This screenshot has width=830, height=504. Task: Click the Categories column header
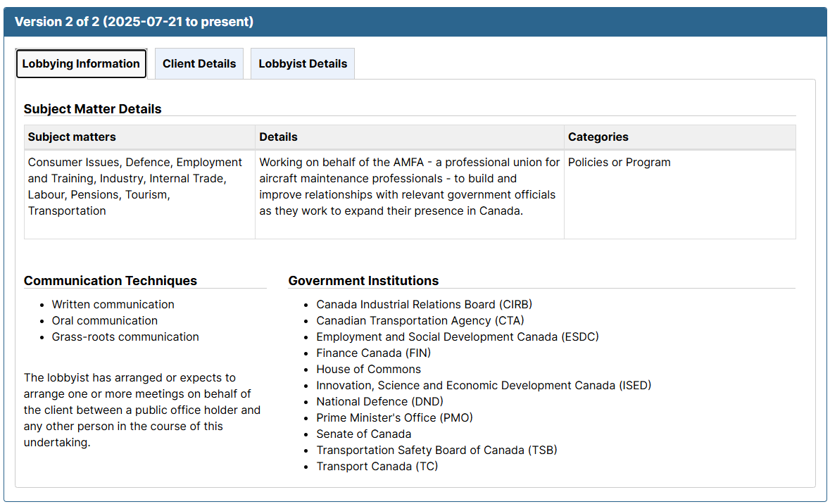point(679,137)
